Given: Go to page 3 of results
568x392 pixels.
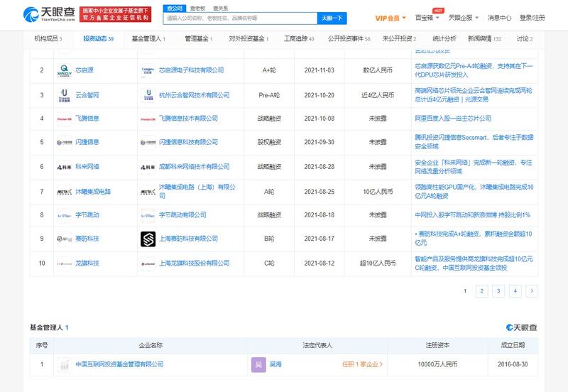Looking at the screenshot, I should coord(498,291).
